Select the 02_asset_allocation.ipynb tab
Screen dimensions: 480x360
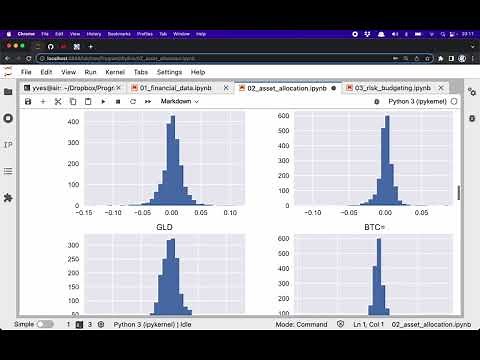tap(287, 88)
